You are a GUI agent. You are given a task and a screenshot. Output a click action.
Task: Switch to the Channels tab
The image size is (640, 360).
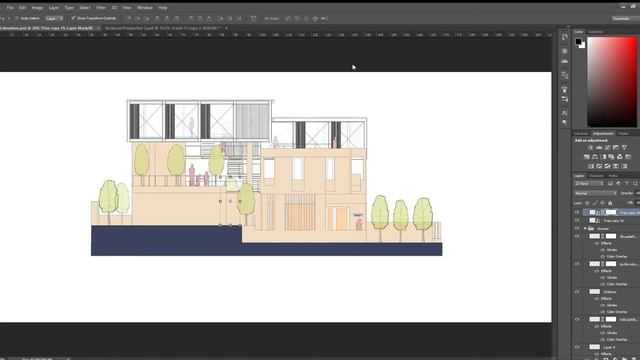pyautogui.click(x=596, y=176)
